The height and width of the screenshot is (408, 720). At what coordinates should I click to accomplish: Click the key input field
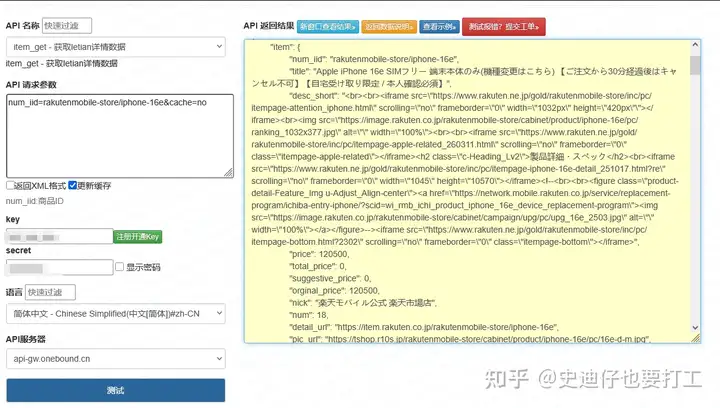click(60, 237)
